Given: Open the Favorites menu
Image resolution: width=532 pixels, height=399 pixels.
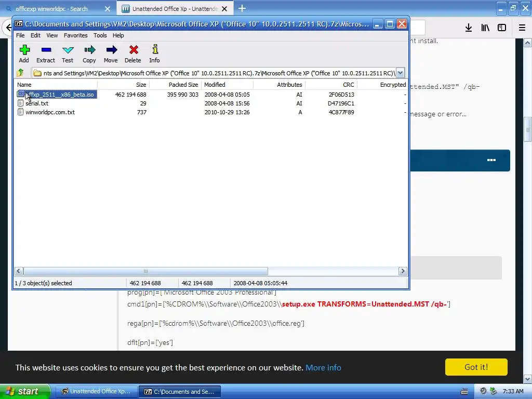Looking at the screenshot, I should point(76,35).
